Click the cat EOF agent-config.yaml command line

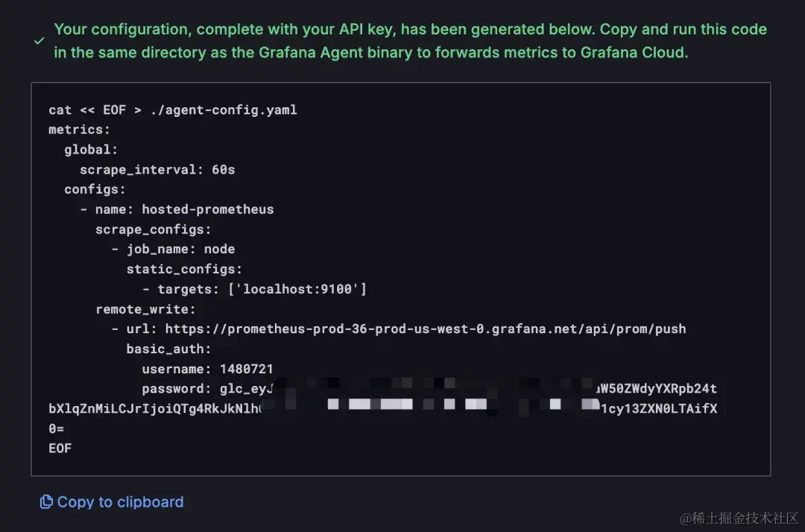point(173,110)
